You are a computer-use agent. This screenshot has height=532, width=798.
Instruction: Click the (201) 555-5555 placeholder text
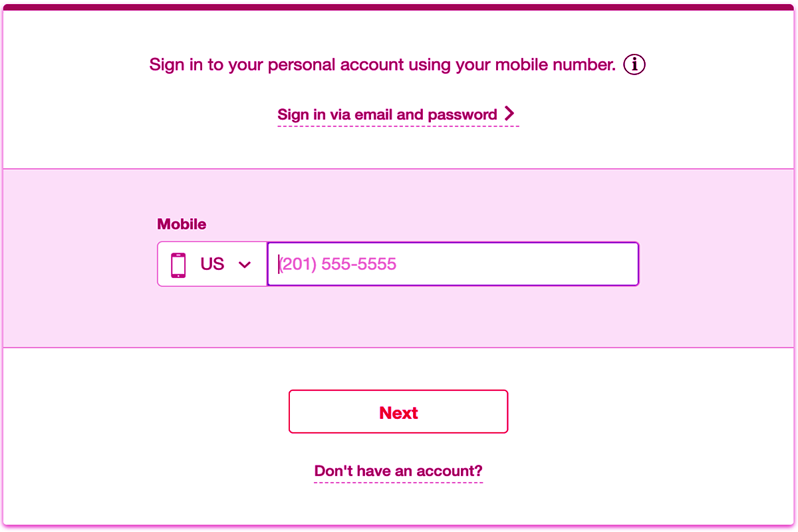338,265
